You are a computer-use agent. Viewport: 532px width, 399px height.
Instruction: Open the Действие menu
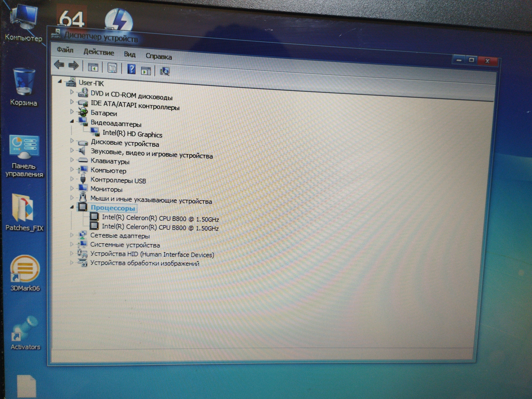pyautogui.click(x=99, y=52)
